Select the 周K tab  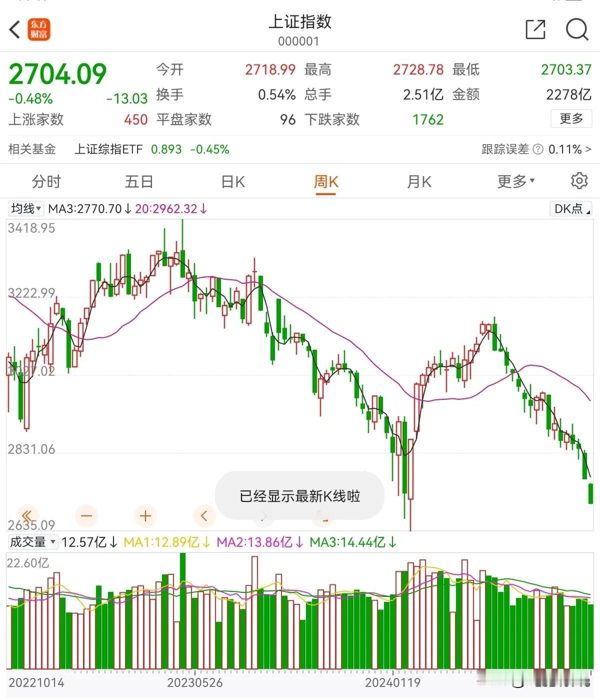(x=326, y=181)
